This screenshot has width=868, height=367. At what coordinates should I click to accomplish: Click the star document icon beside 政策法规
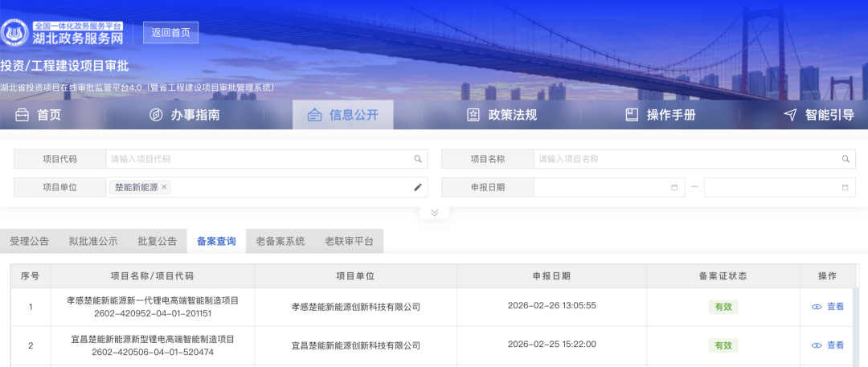[473, 115]
